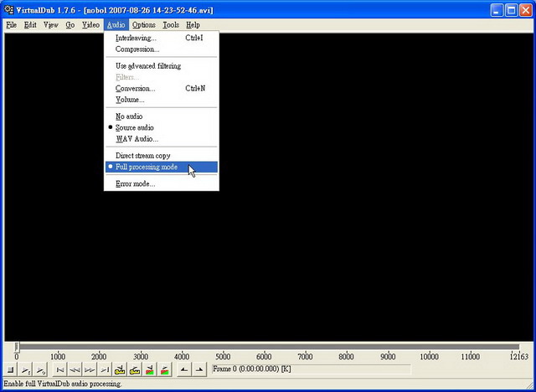Click the VirtualDub title bar icon
536x392 pixels.
[x=9, y=10]
